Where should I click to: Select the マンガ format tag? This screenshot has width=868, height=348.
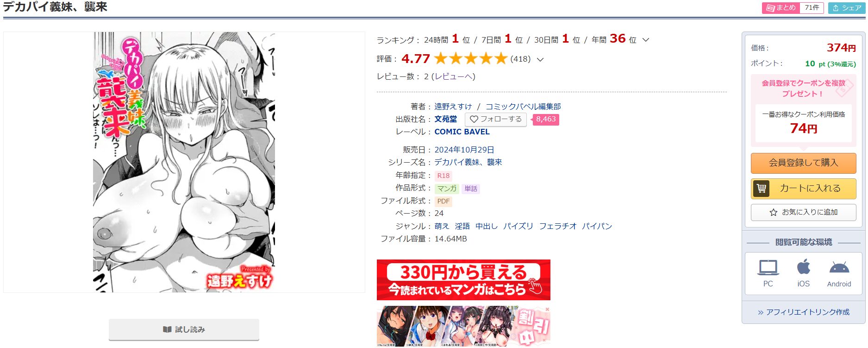click(x=447, y=189)
